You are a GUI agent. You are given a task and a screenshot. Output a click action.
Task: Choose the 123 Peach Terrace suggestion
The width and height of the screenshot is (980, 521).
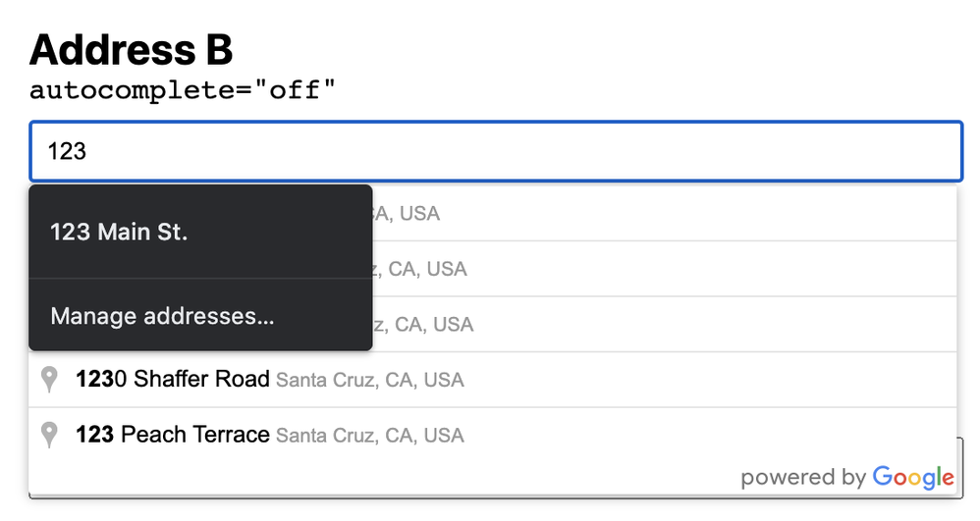tap(172, 435)
